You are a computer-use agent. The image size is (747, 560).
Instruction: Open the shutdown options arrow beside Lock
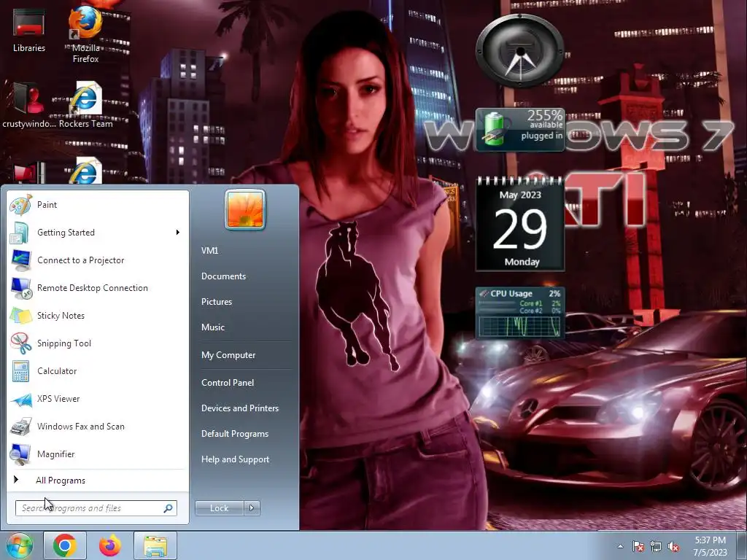click(x=252, y=508)
